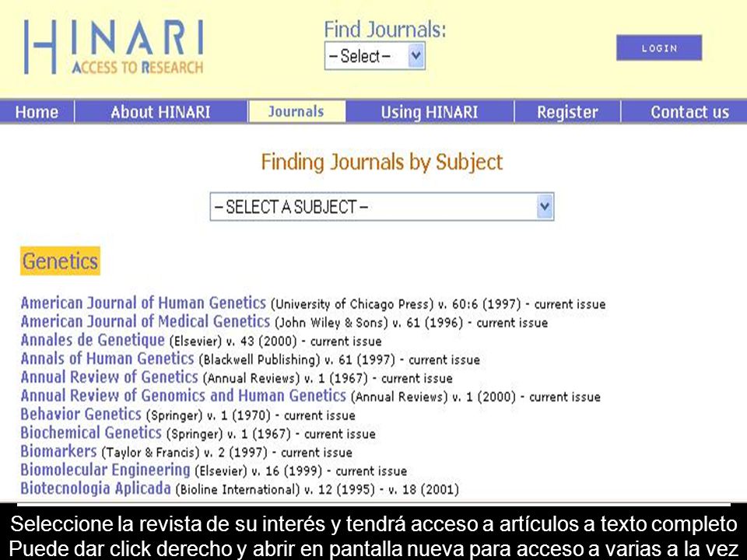The width and height of the screenshot is (747, 560).
Task: Open Behavior Genetics journal link
Action: point(81,415)
